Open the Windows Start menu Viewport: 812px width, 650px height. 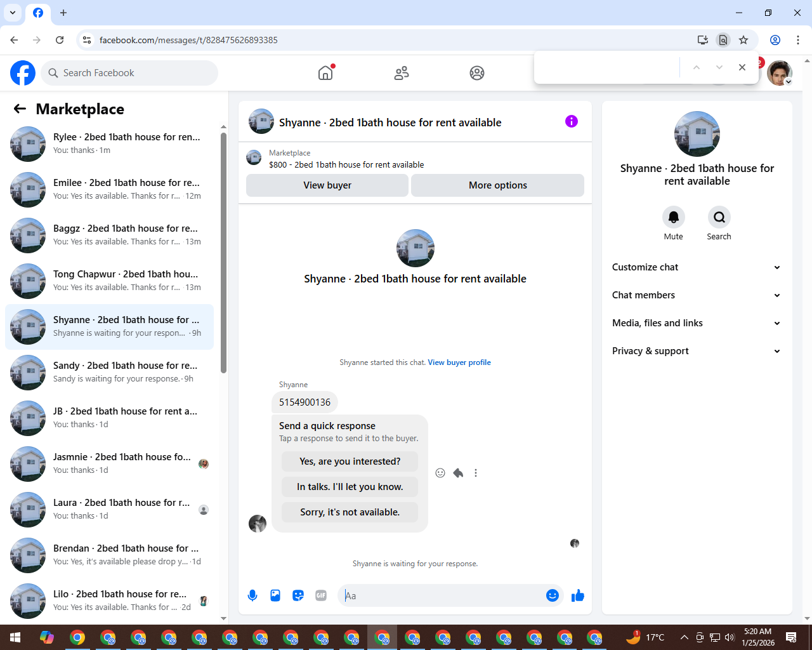(15, 637)
